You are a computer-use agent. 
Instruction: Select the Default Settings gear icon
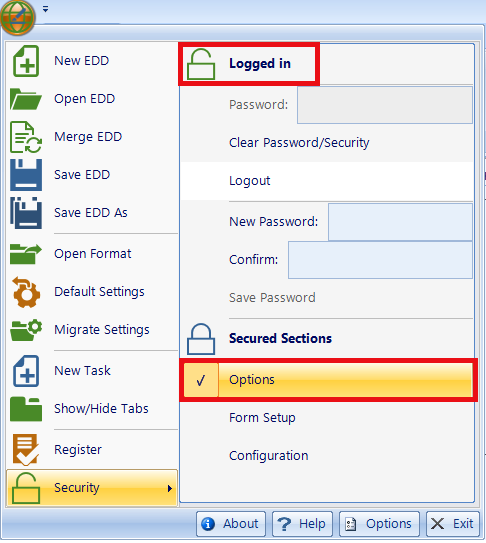point(26,292)
